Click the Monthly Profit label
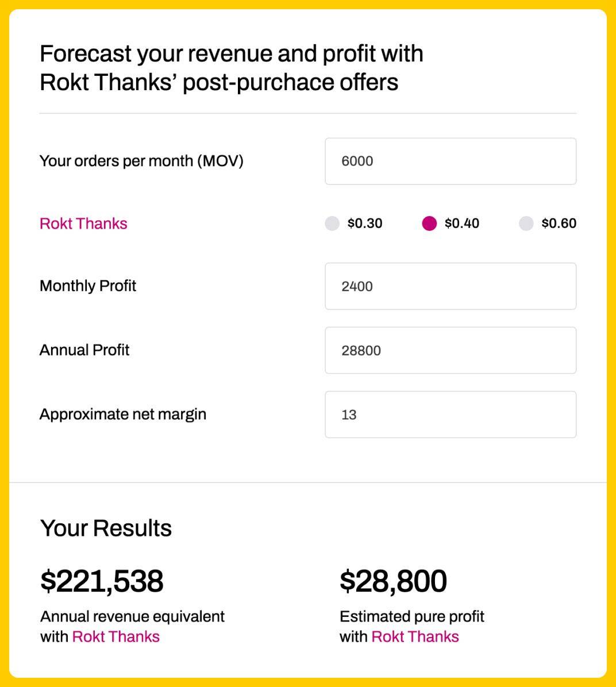 coord(88,285)
